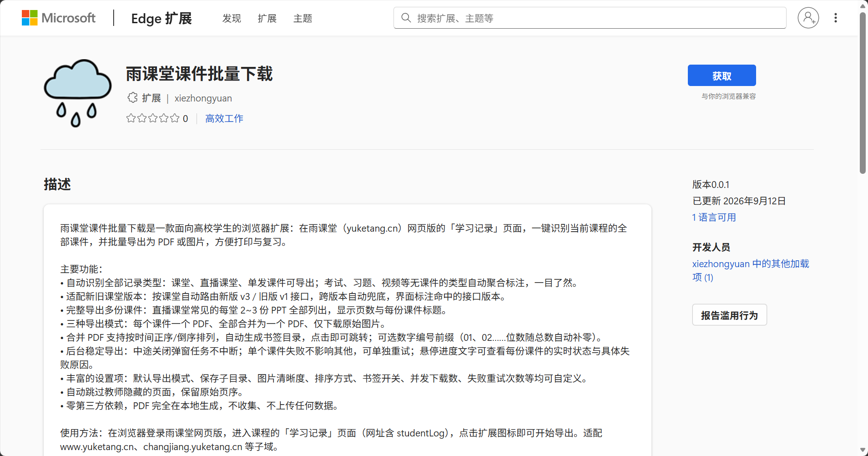Image resolution: width=868 pixels, height=456 pixels.
Task: Click the xiezhongyuan developer name
Action: point(203,98)
